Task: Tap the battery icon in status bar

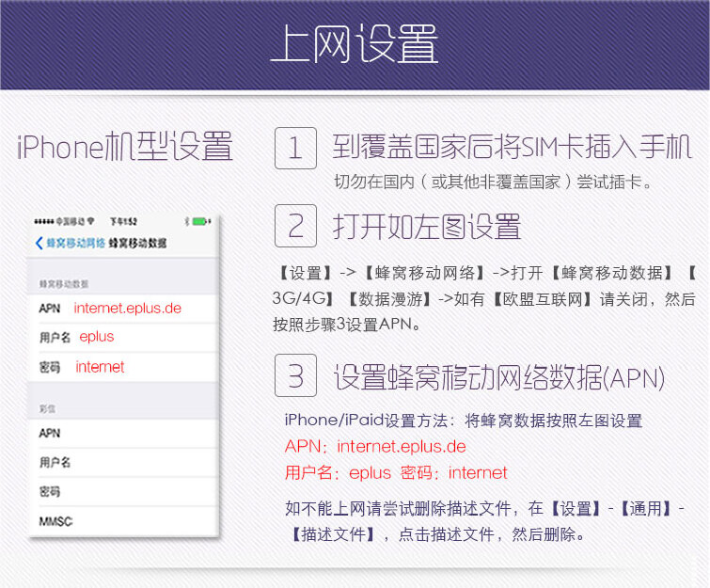Action: pos(198,222)
